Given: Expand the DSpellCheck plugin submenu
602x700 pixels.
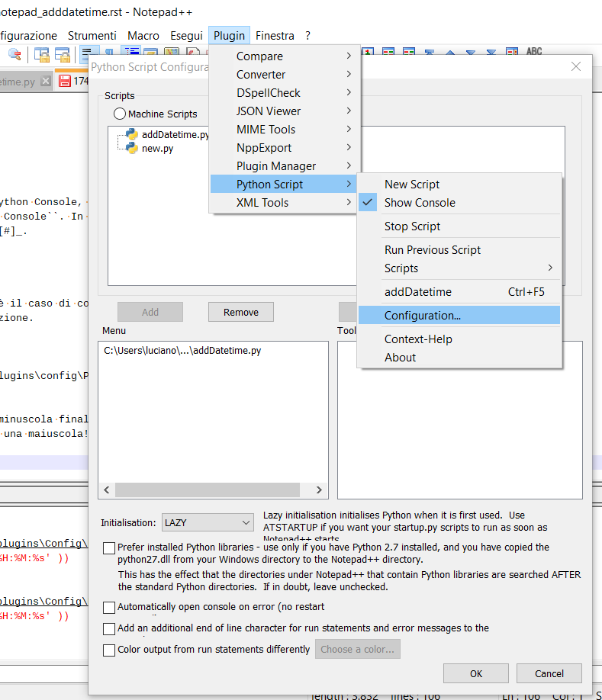Looking at the screenshot, I should click(285, 93).
